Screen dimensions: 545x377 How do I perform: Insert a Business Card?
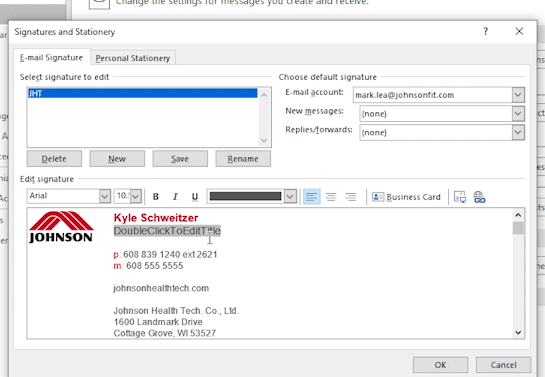[x=406, y=197]
